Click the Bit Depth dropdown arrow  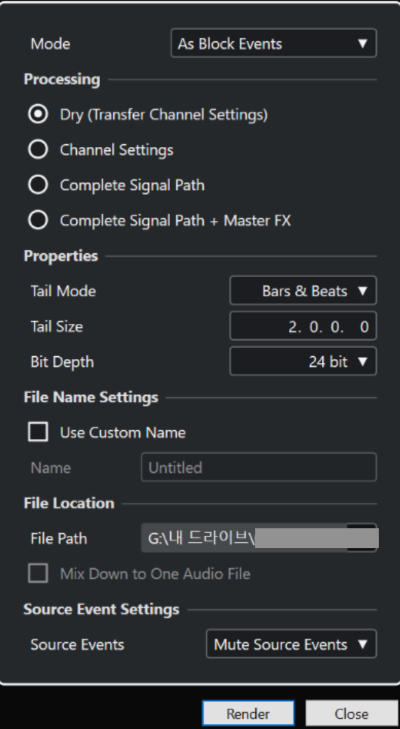(x=363, y=362)
